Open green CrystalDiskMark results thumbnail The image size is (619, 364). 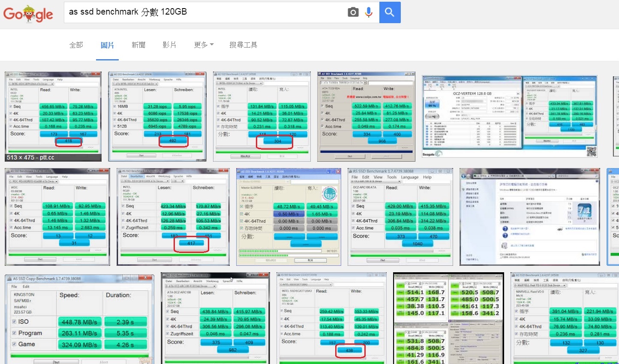(x=449, y=318)
